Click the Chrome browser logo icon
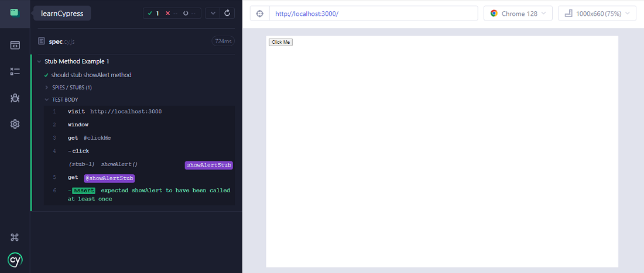This screenshot has height=273, width=644. tap(494, 13)
